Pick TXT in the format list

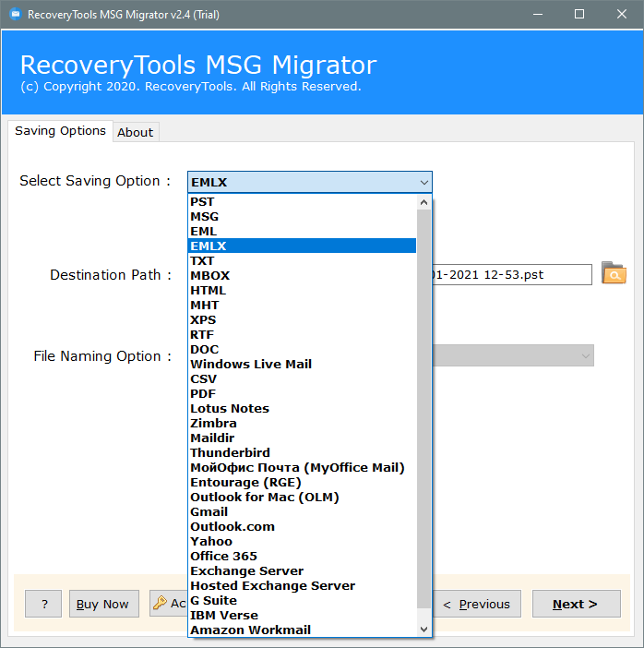(x=302, y=261)
